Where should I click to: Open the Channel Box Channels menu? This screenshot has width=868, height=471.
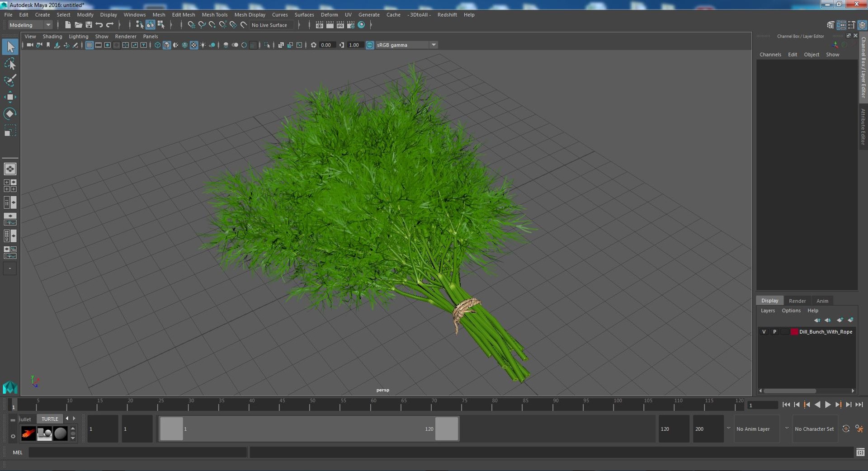770,54
